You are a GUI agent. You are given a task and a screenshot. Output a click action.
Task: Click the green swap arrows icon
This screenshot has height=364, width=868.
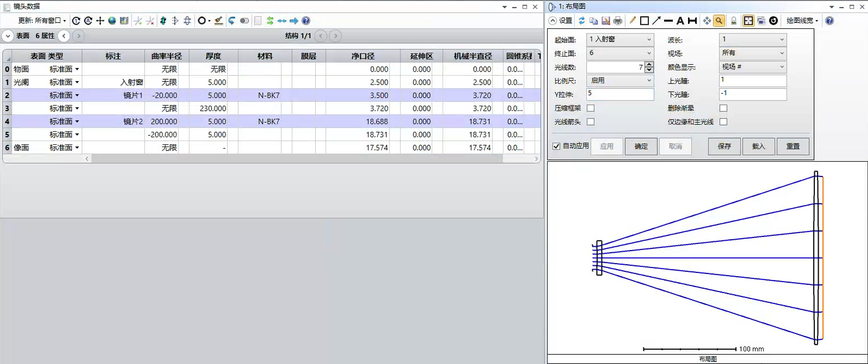coord(270,21)
